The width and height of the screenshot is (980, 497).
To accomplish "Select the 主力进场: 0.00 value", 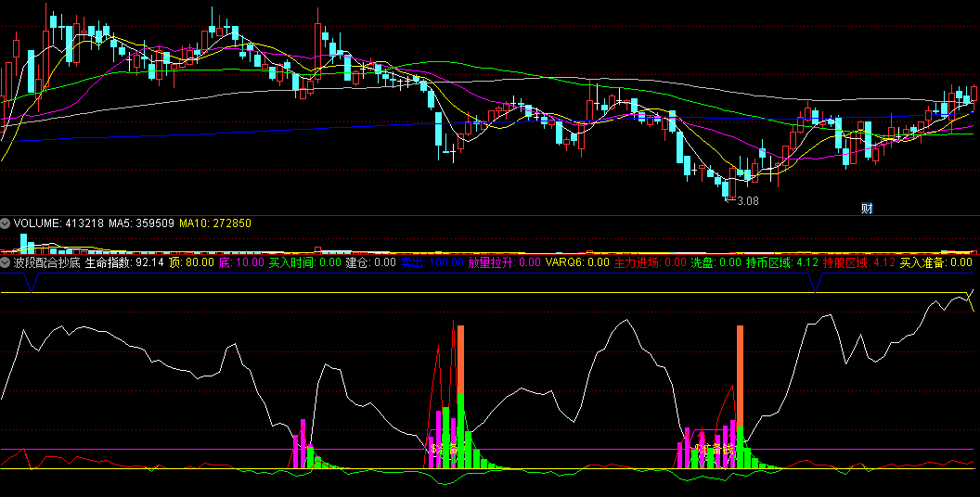I will 650,262.
